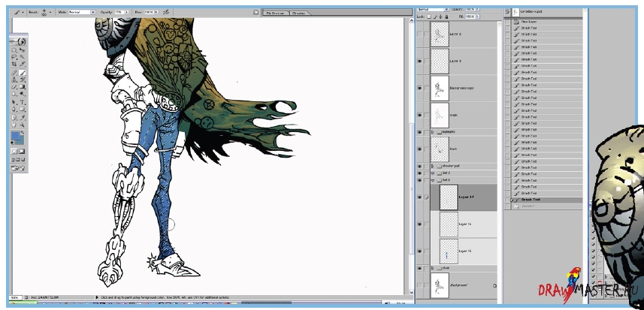Open the brush preset picker dropdown
Image resolution: width=644 pixels, height=310 pixels.
[x=50, y=12]
